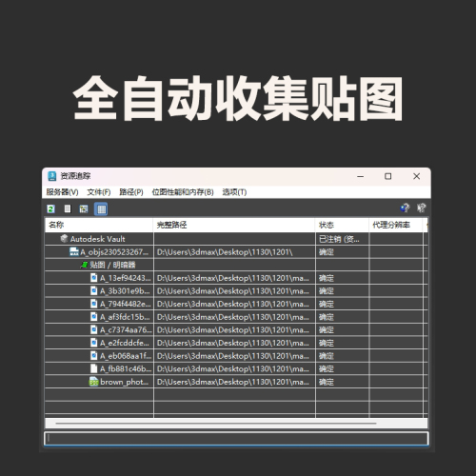Click the refresh icon in toolbar

(50, 208)
